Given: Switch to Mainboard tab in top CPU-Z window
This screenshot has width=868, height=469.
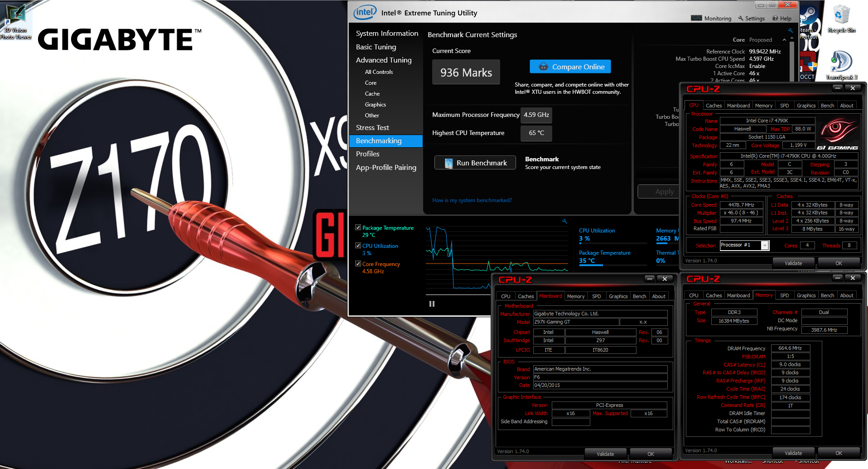Looking at the screenshot, I should [x=738, y=105].
